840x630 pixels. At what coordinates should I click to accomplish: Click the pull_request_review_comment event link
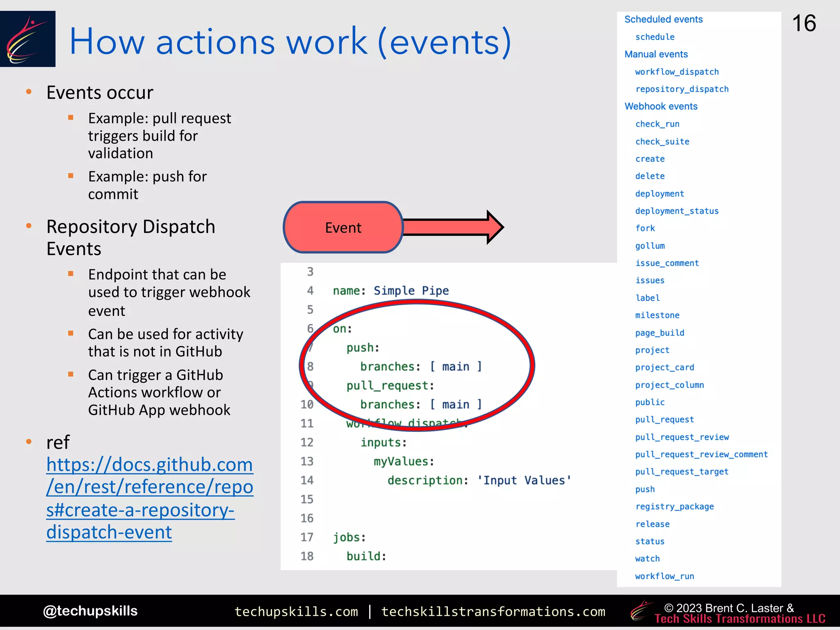[x=701, y=454]
